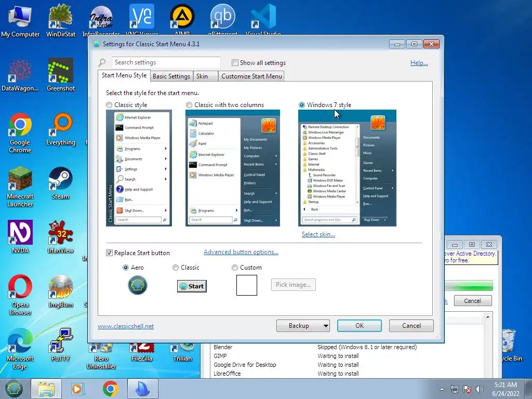Click the Search settings input field

[x=166, y=62]
